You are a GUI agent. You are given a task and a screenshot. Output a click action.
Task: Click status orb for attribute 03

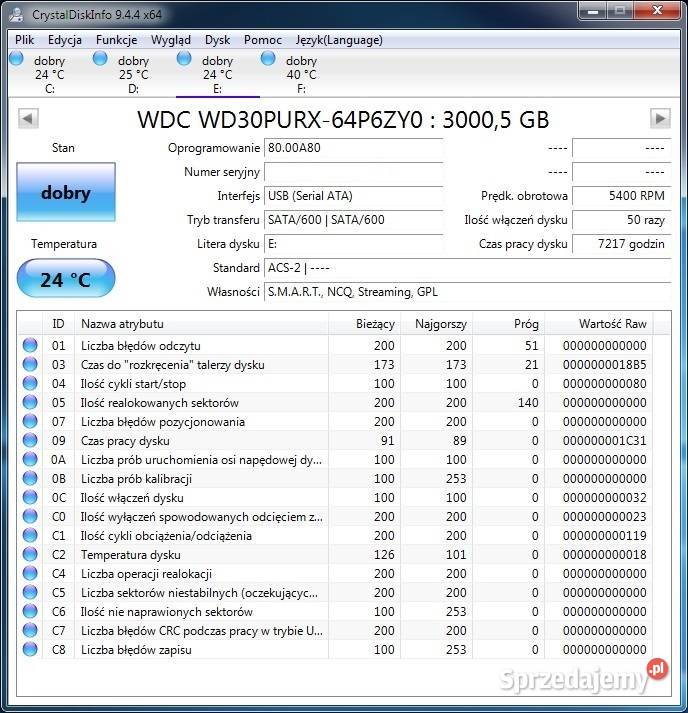click(x=30, y=365)
